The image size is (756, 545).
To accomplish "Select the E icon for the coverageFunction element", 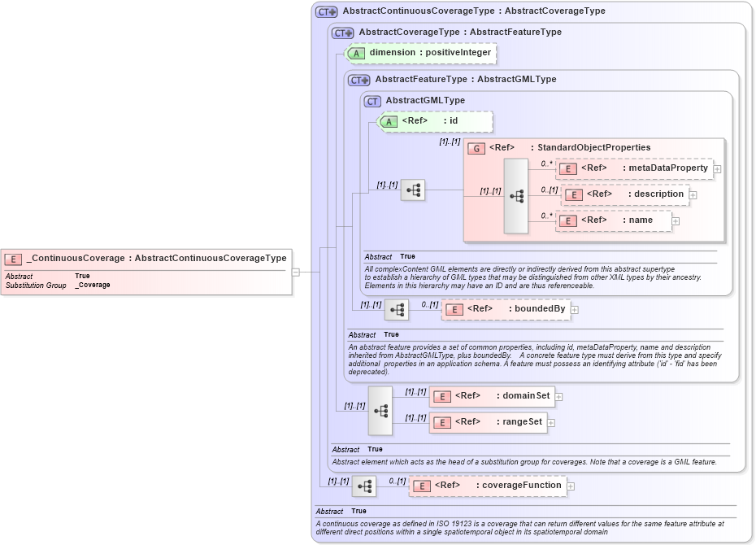I will [422, 486].
